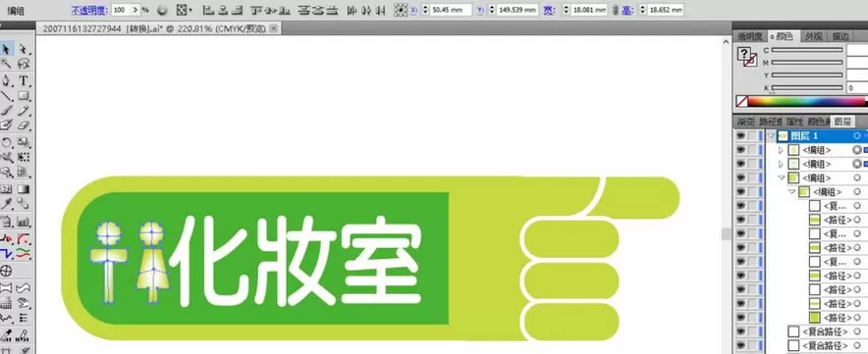The image size is (868, 354).
Task: Switch to the 外观 panel tab
Action: (813, 36)
